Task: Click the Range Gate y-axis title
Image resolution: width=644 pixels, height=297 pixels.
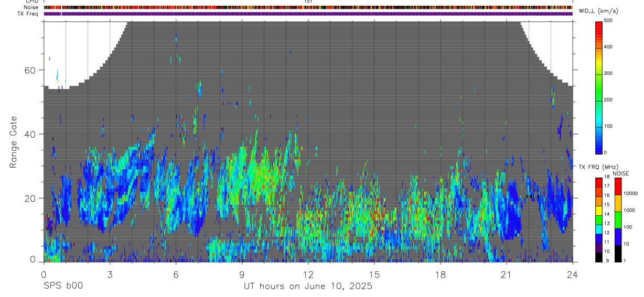Action: click(x=13, y=141)
